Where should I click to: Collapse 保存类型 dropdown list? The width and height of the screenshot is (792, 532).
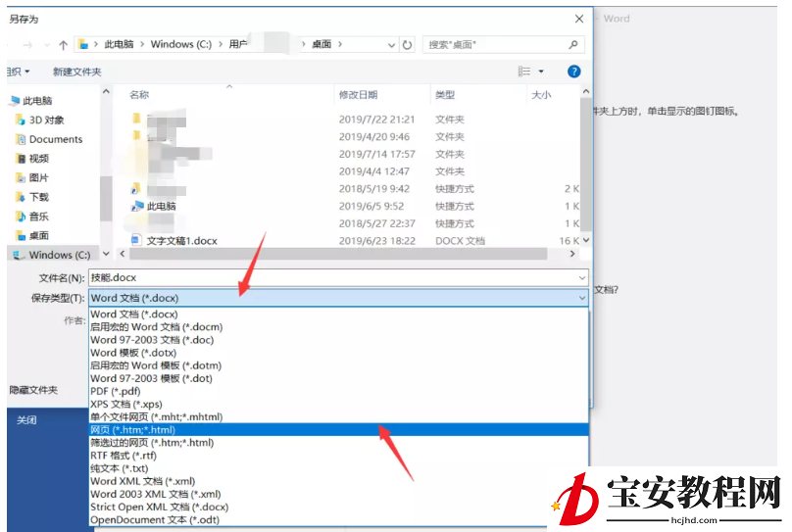[x=582, y=298]
